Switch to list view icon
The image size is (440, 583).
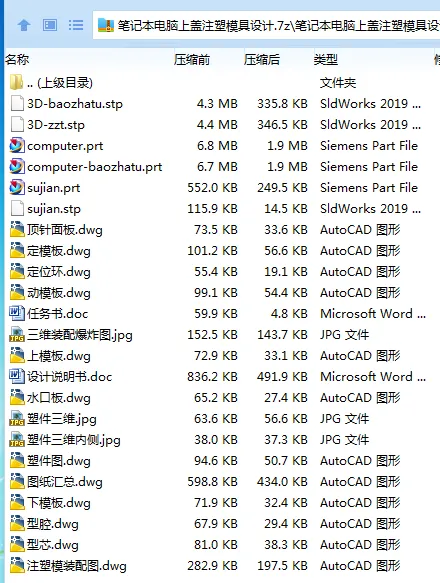[76, 25]
